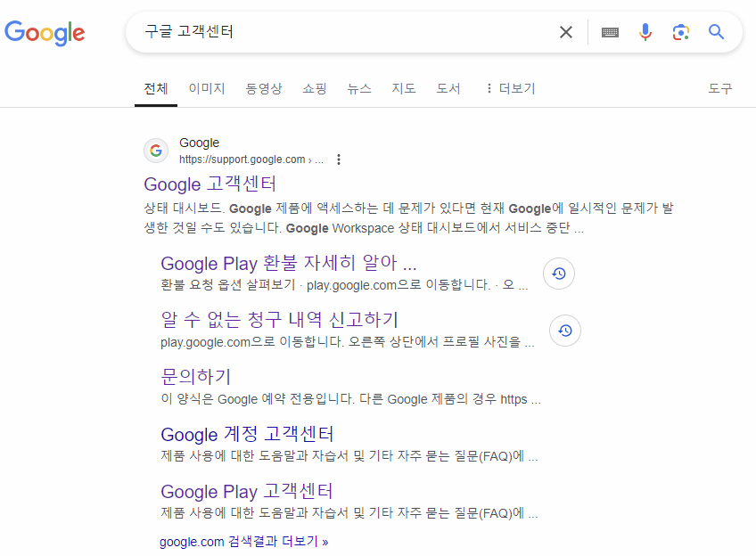Viewport: 756px width, 556px height.
Task: Clear the search box with the X
Action: pos(565,32)
